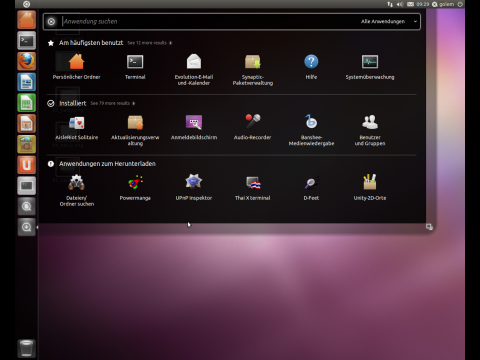
Task: Toggle dash fullscreen via corner icon
Action: click(429, 227)
